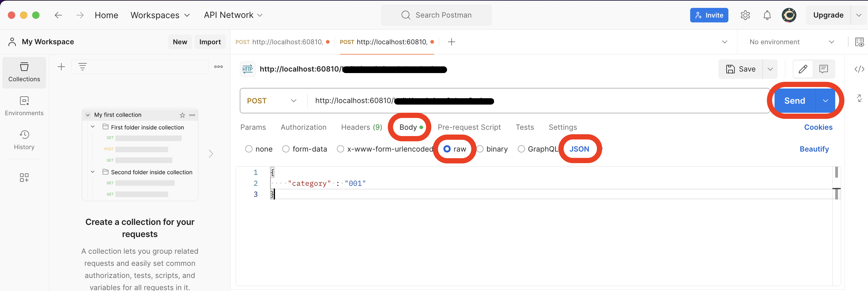Select the x-www-form-urlencoded body option

tap(340, 149)
